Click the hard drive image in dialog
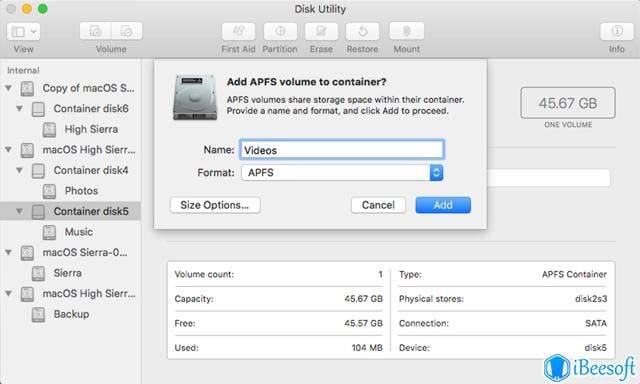Viewport: 640px width, 384px height. click(x=195, y=97)
